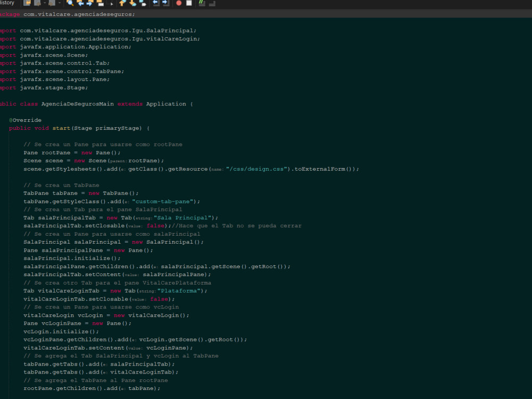Viewport: 532px width, 399px height.
Task: Find the previous occurrence of selection
Action: click(x=81, y=3)
